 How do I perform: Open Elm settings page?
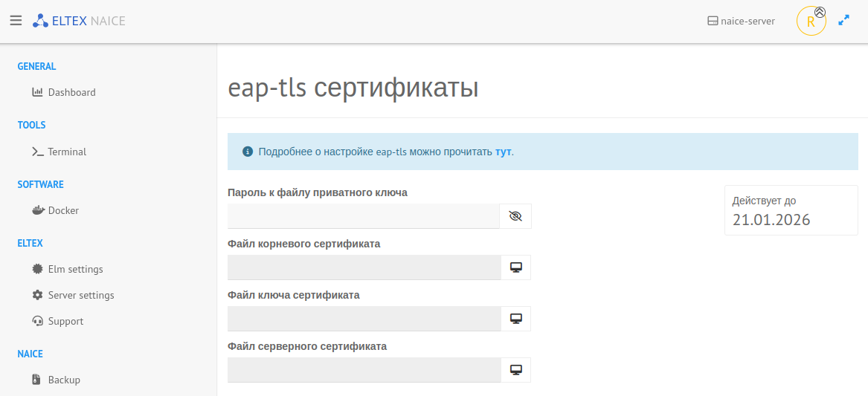(x=75, y=269)
